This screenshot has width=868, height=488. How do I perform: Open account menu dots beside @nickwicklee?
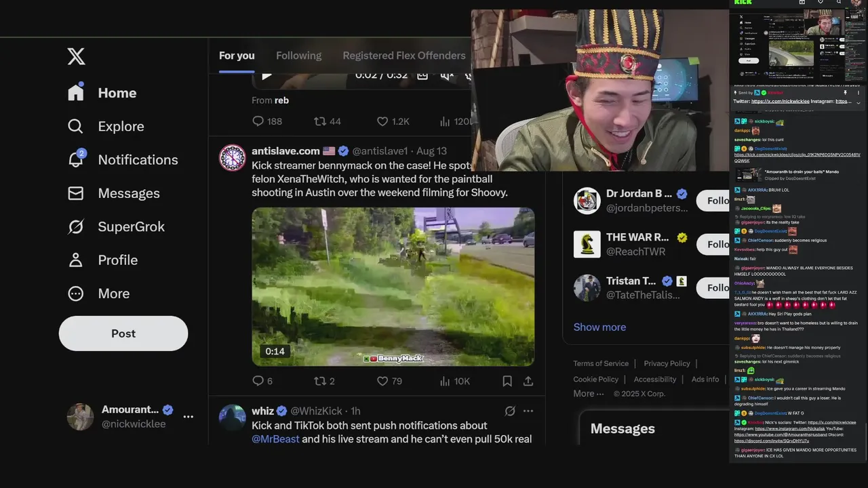pos(189,417)
